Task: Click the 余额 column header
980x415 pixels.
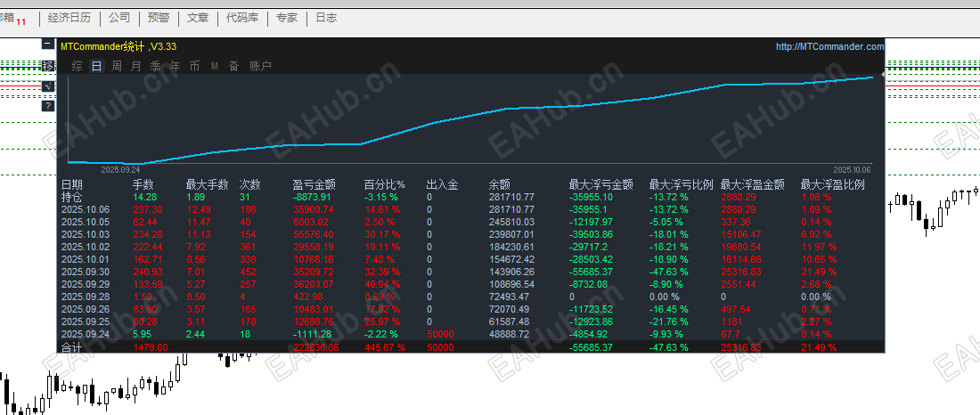Action: point(500,185)
